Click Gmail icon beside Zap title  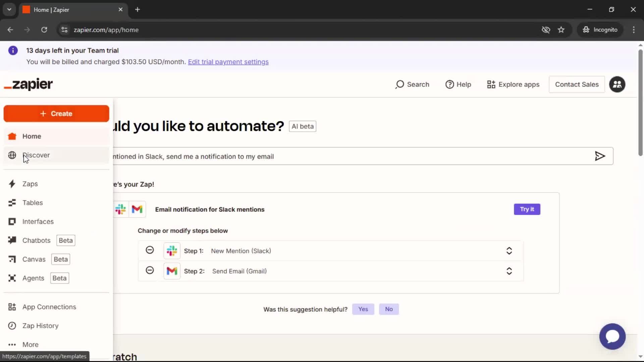[137, 209]
